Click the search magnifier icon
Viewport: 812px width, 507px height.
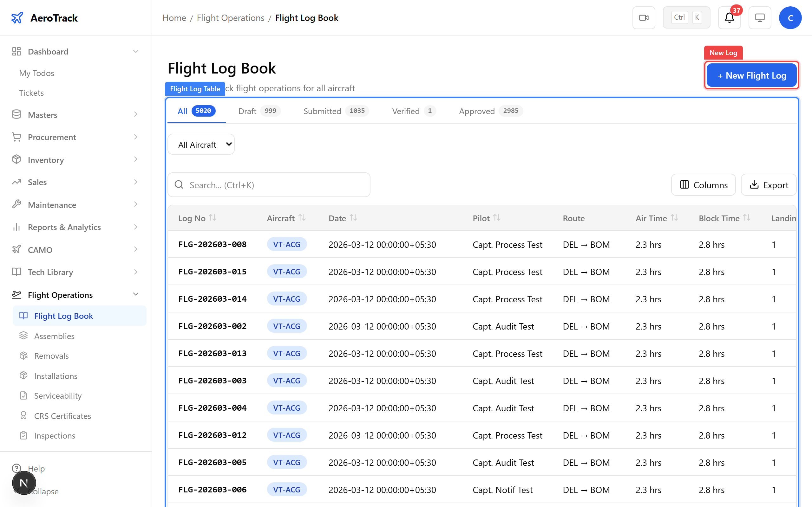point(179,184)
